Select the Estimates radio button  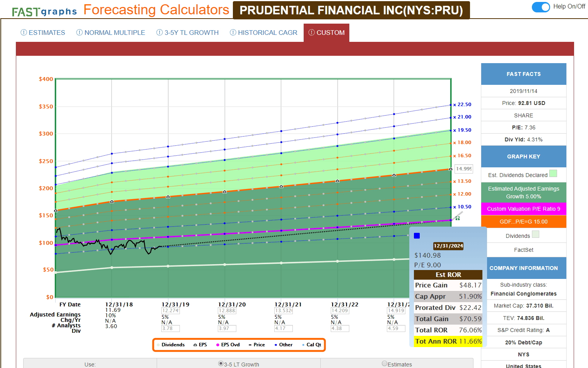[x=385, y=363]
